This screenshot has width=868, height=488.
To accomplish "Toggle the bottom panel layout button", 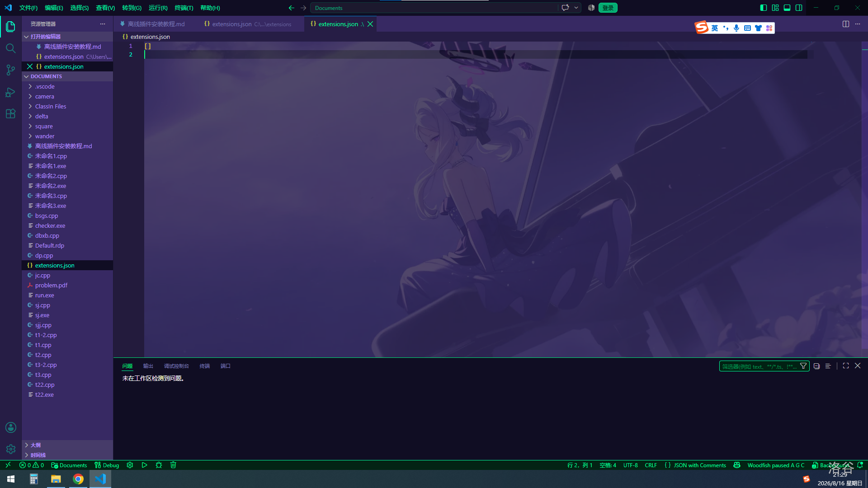I will click(x=787, y=8).
